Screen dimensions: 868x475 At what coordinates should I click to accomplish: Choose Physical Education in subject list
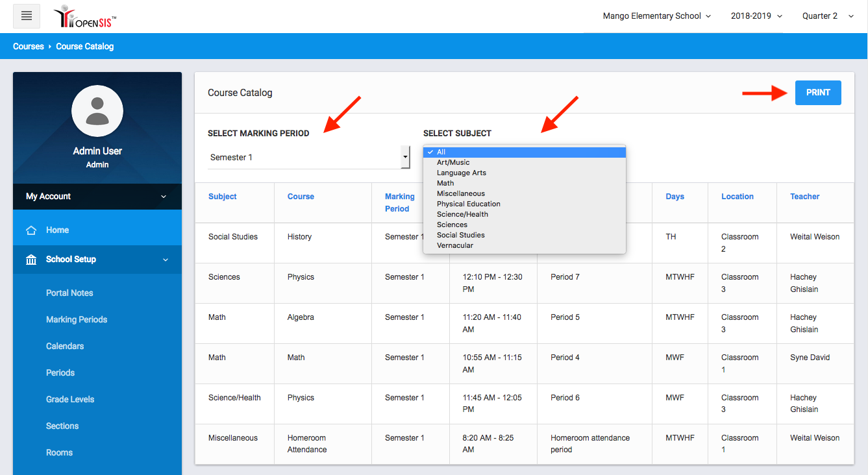pos(468,204)
